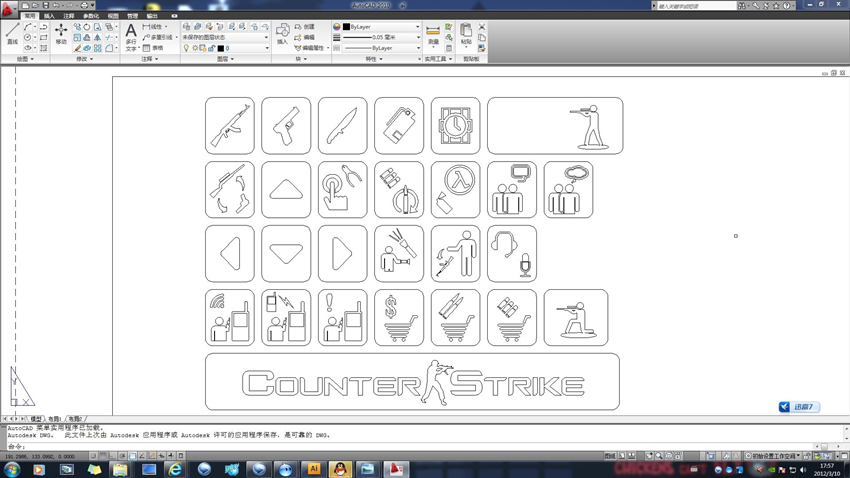Screen dimensions: 850x478
Task: Click the Edit Attributes (编辑属性) tool
Action: pos(311,48)
